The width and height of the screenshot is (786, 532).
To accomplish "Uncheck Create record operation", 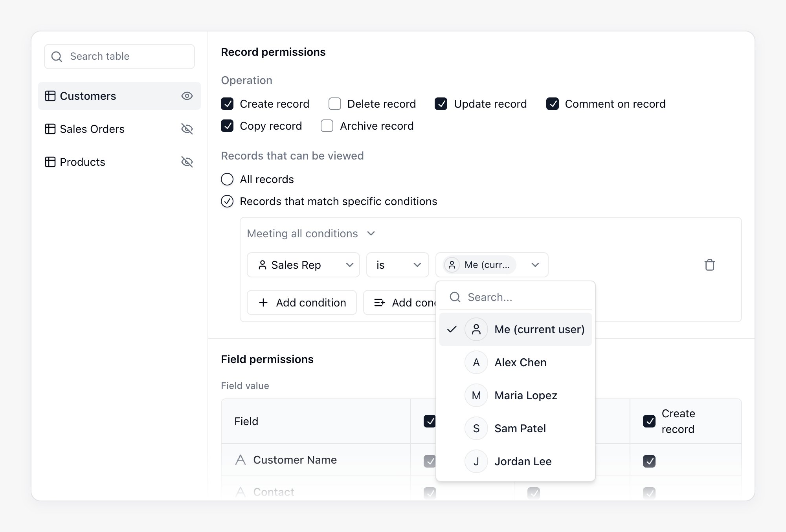I will pos(227,104).
